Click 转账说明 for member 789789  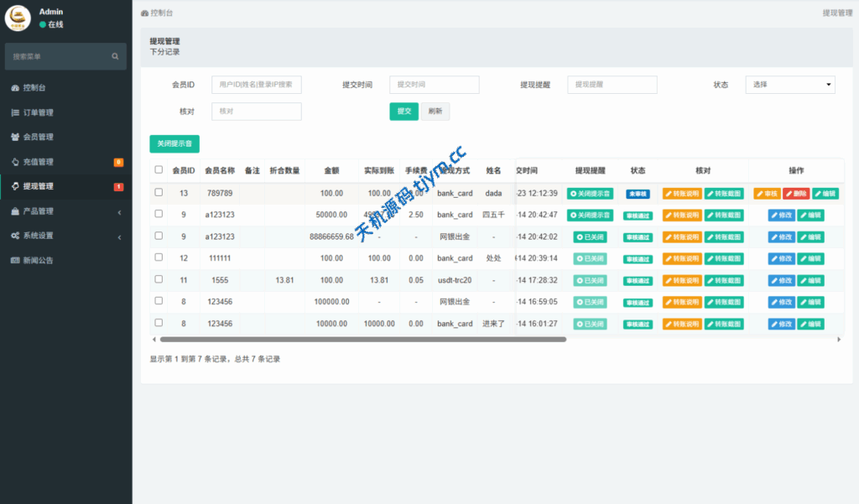click(x=682, y=193)
